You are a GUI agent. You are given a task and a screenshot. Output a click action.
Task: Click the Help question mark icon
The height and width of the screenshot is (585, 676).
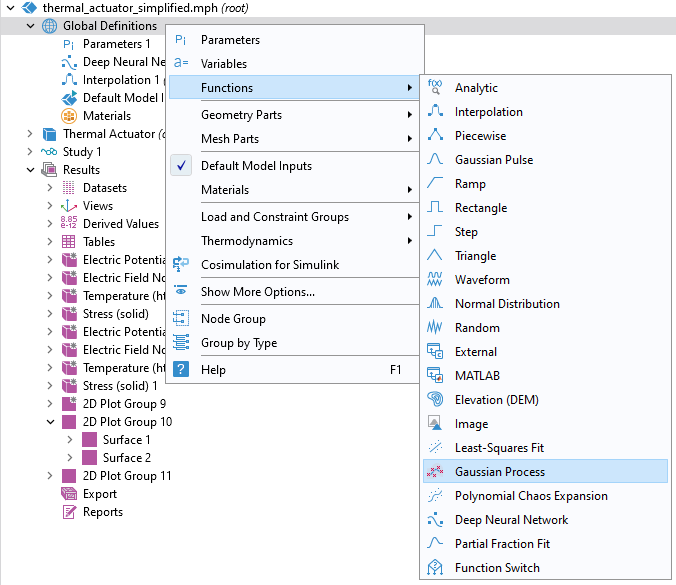[x=181, y=369]
